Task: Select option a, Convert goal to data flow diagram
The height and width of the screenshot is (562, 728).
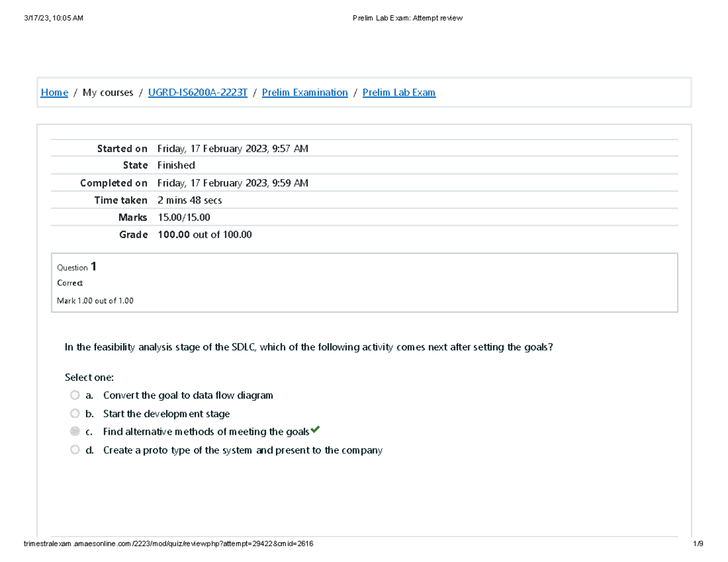Action: 75,395
